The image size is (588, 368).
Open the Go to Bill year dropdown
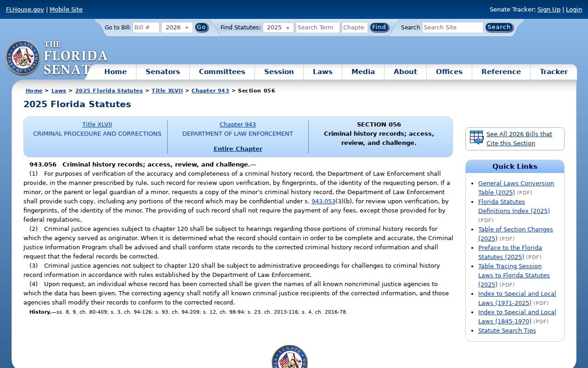tap(177, 28)
